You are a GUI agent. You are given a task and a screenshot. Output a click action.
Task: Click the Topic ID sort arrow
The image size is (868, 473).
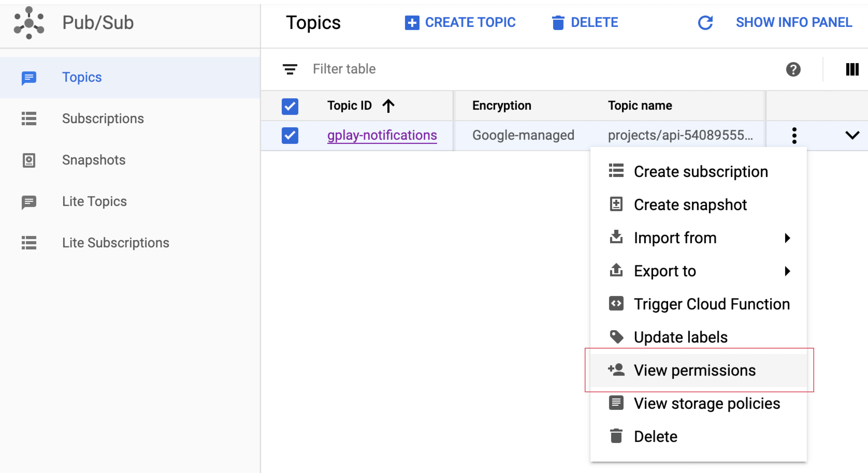pyautogui.click(x=388, y=106)
